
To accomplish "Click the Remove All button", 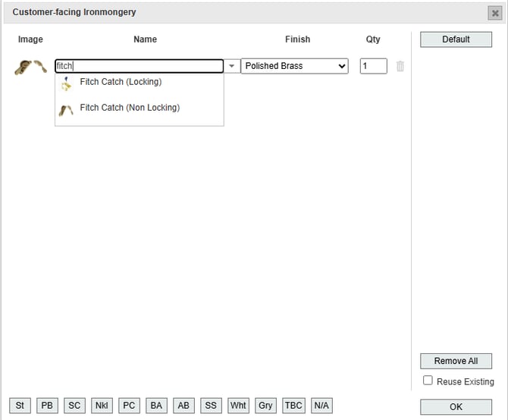I will [x=456, y=361].
